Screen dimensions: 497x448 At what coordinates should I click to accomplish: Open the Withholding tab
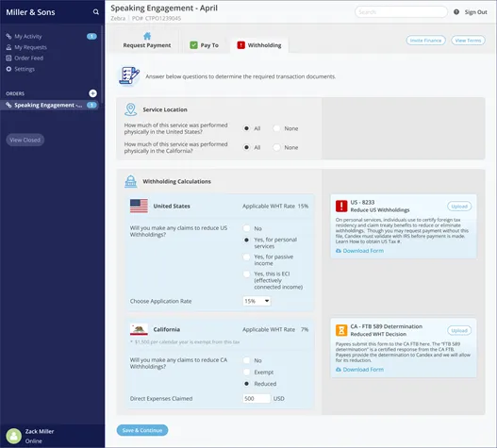[259, 45]
